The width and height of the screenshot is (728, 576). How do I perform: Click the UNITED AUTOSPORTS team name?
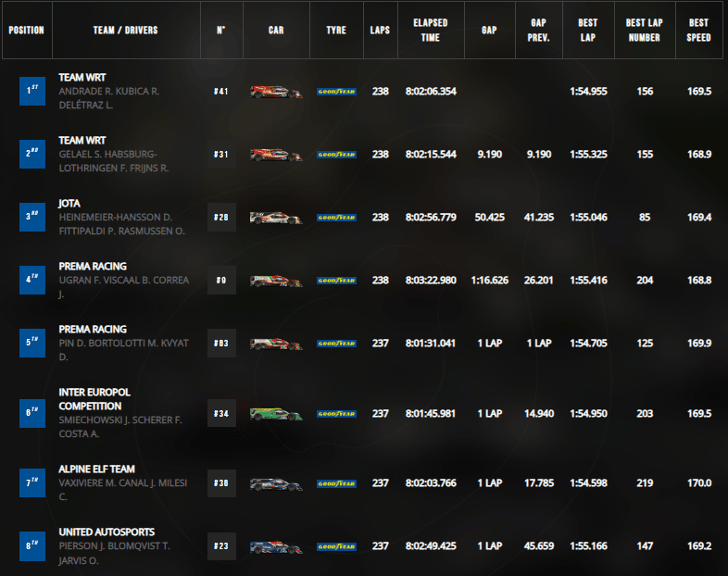tap(107, 532)
